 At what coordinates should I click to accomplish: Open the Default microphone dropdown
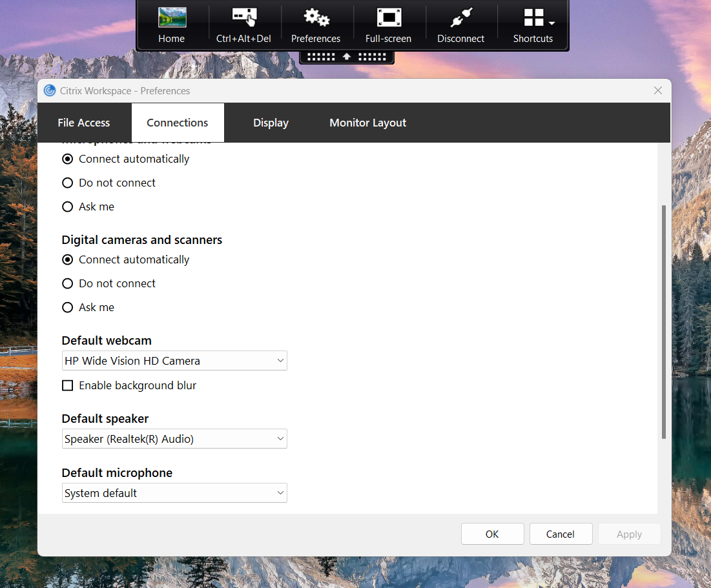(174, 492)
